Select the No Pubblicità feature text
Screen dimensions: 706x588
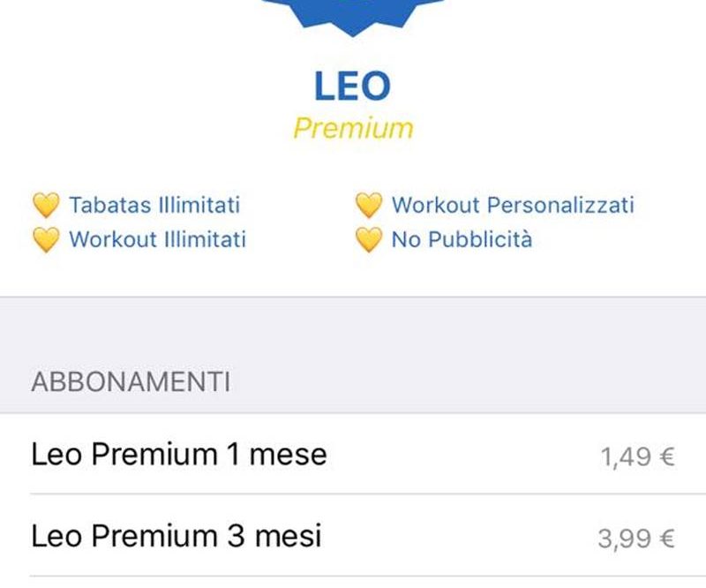point(462,239)
